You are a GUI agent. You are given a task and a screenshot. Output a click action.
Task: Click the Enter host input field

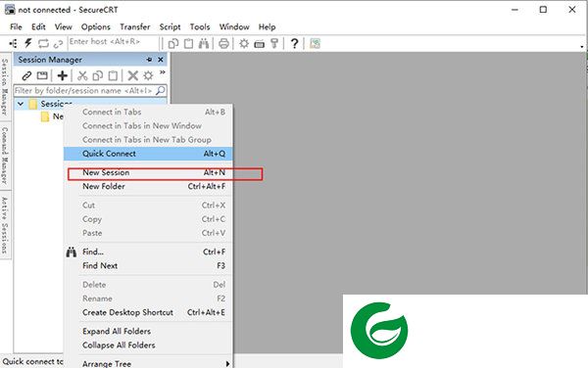tap(113, 42)
